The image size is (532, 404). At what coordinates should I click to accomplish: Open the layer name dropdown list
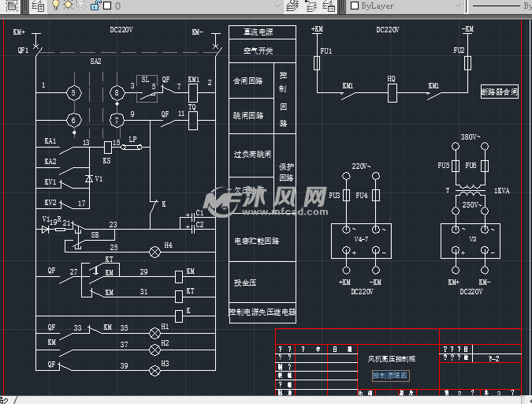pos(275,6)
